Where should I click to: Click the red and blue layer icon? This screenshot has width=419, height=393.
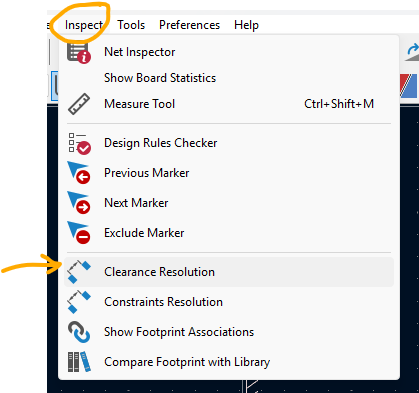409,86
